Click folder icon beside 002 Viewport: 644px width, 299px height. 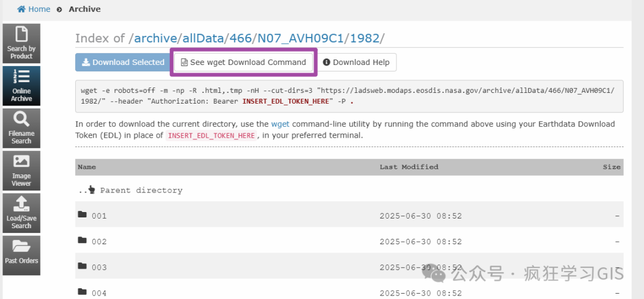pos(82,241)
